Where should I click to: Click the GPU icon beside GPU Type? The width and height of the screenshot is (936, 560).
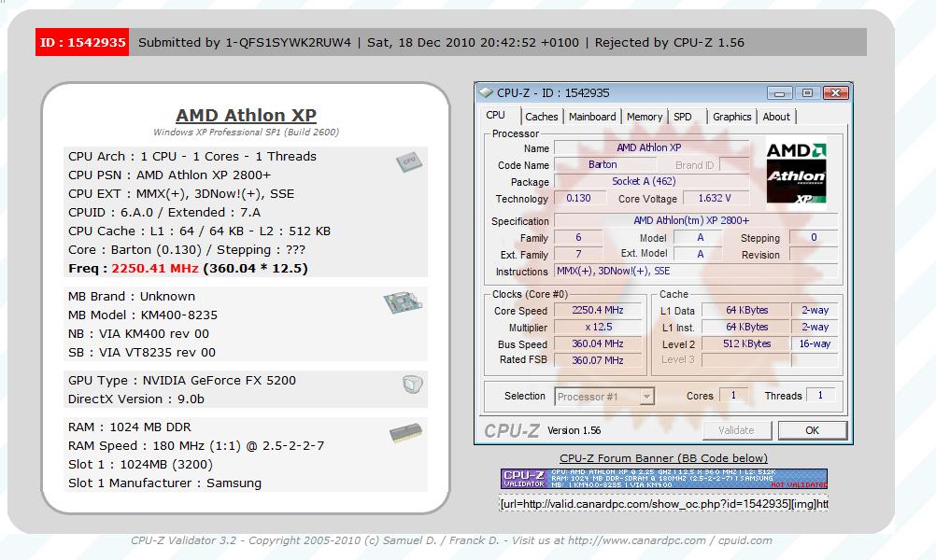pyautogui.click(x=413, y=385)
